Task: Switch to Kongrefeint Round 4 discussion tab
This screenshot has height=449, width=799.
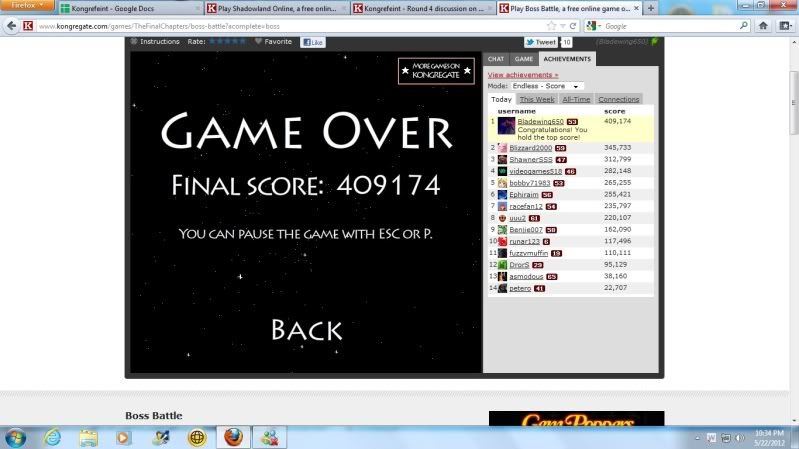Action: [422, 8]
